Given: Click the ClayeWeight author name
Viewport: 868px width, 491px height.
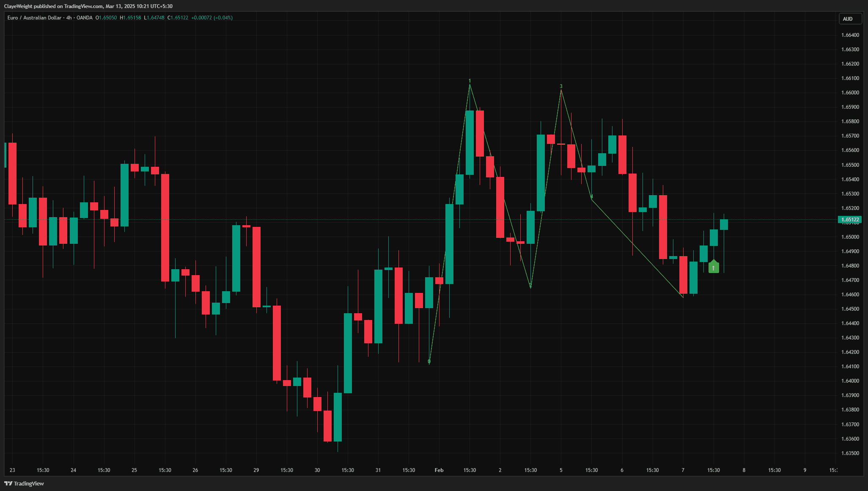Looking at the screenshot, I should coord(19,6).
